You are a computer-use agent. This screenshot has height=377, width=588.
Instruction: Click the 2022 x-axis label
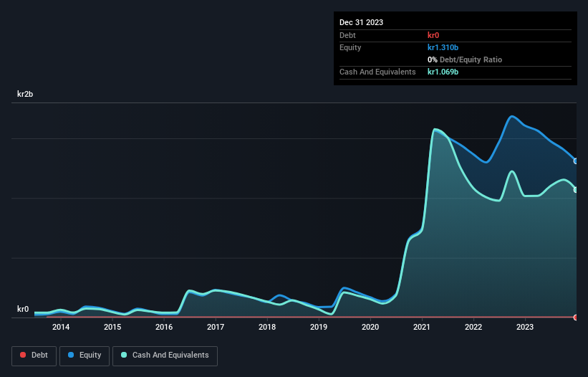coord(473,327)
